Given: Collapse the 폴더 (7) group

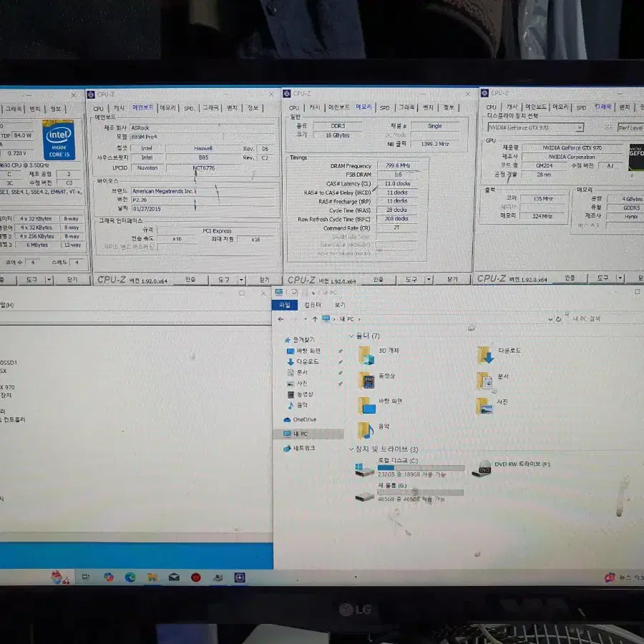Looking at the screenshot, I should point(351,336).
